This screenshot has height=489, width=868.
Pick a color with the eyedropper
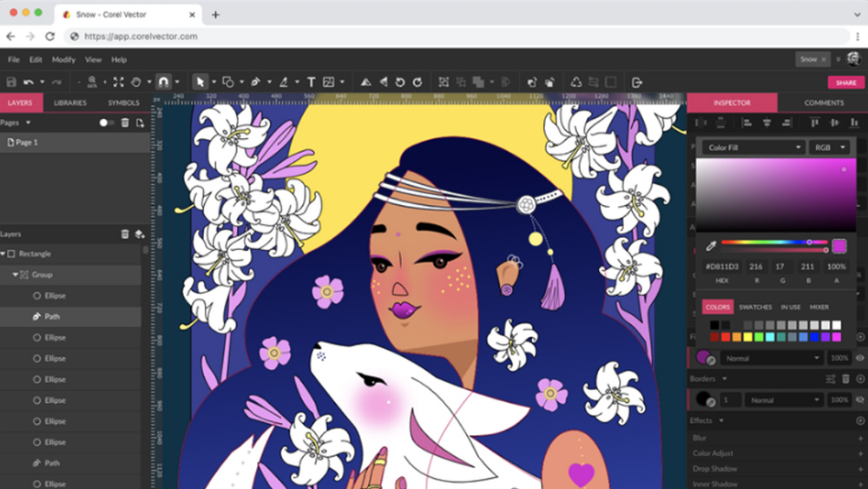tap(711, 245)
